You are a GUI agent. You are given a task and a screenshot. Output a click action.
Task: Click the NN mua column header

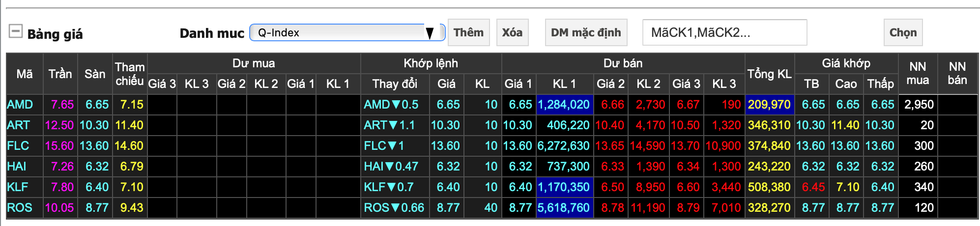[918, 74]
